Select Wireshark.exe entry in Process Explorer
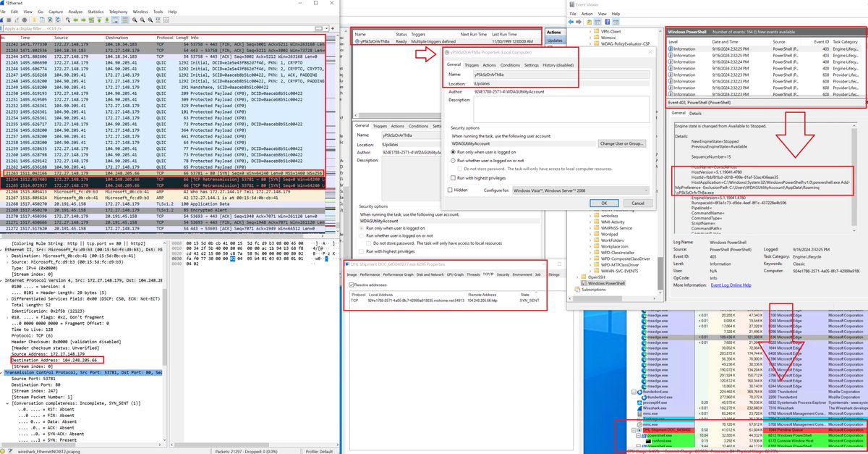Image resolution: width=868 pixels, height=454 pixels. click(655, 408)
